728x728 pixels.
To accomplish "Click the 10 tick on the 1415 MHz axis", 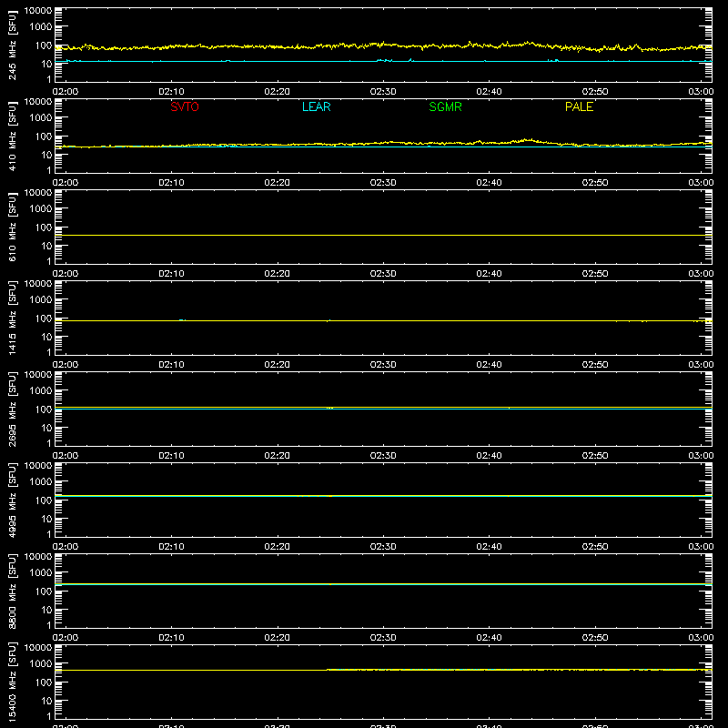I will (x=46, y=337).
